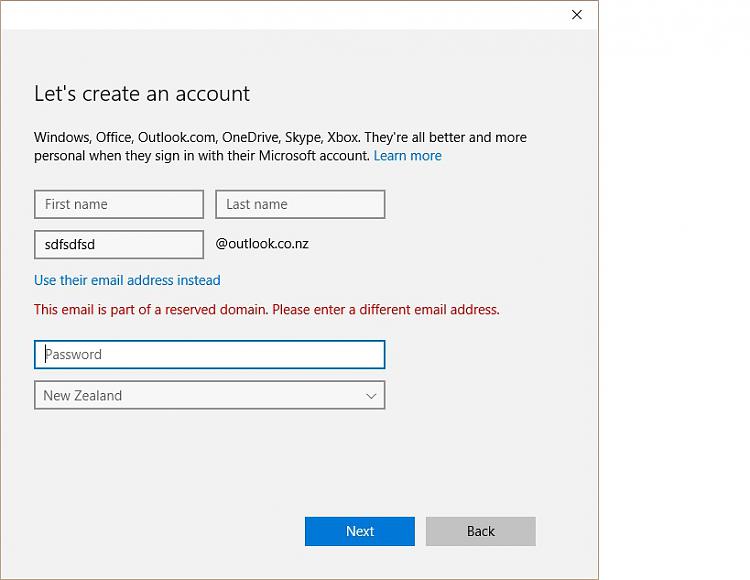Click the Password field

210,354
